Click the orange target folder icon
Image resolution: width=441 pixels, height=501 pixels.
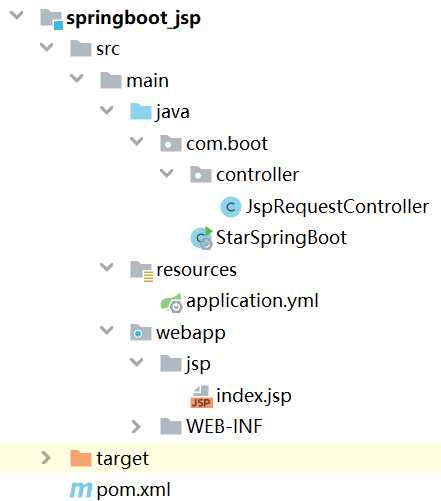pyautogui.click(x=81, y=458)
